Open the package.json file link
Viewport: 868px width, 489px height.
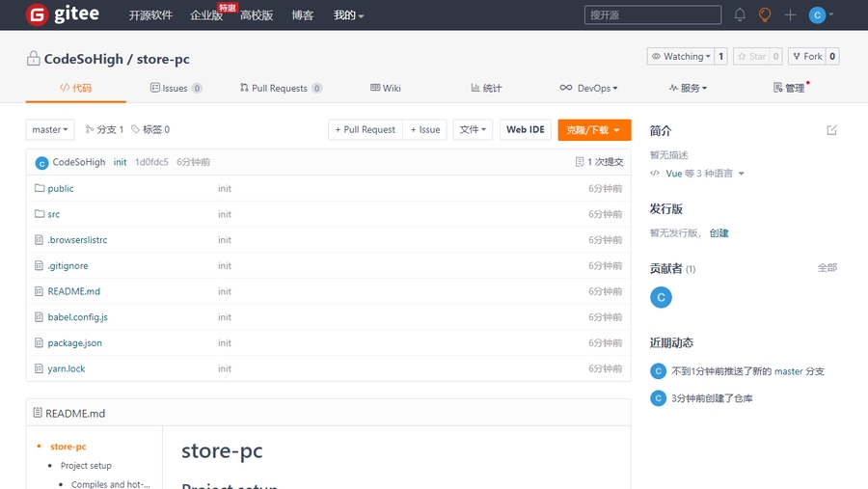(74, 343)
